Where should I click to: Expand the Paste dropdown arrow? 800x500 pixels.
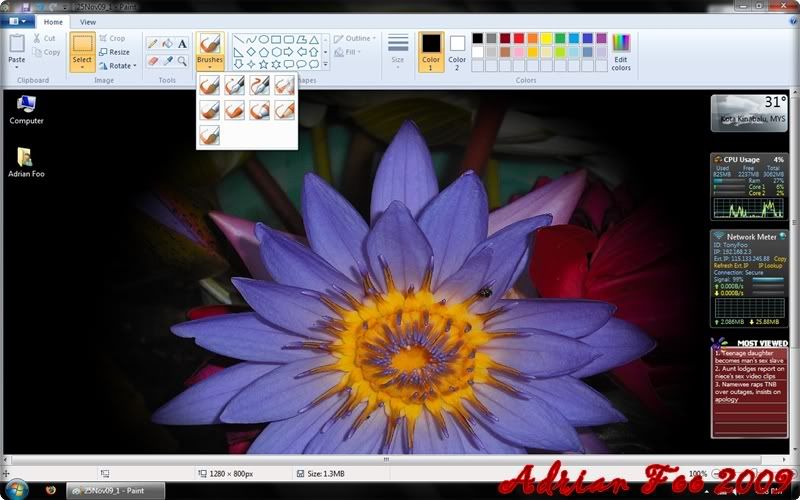17,67
